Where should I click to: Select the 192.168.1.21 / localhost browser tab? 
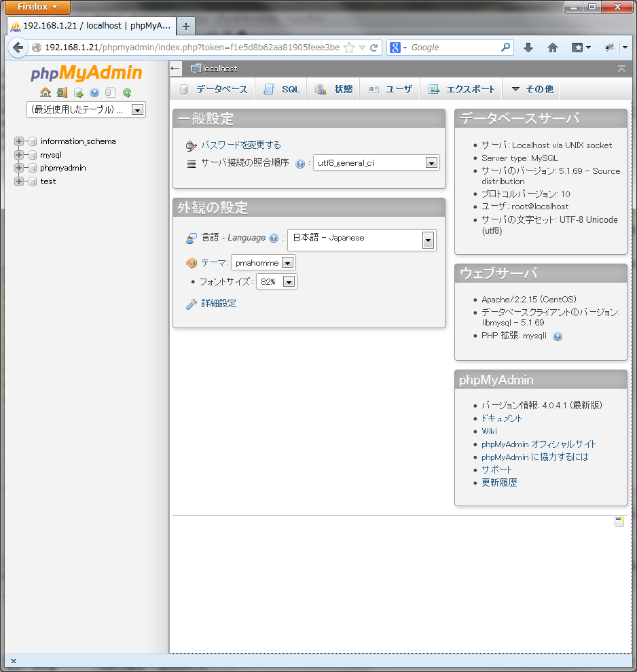pos(92,26)
